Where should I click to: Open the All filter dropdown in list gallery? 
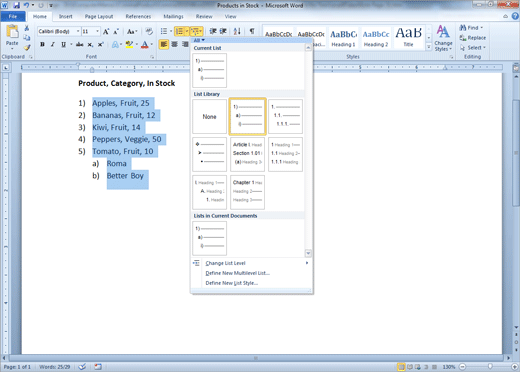tap(199, 40)
